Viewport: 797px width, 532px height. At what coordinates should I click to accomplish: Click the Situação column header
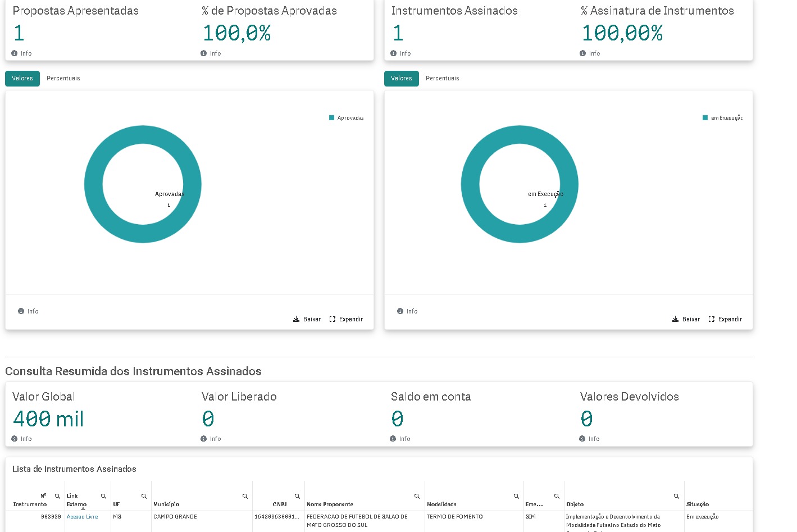pyautogui.click(x=698, y=504)
